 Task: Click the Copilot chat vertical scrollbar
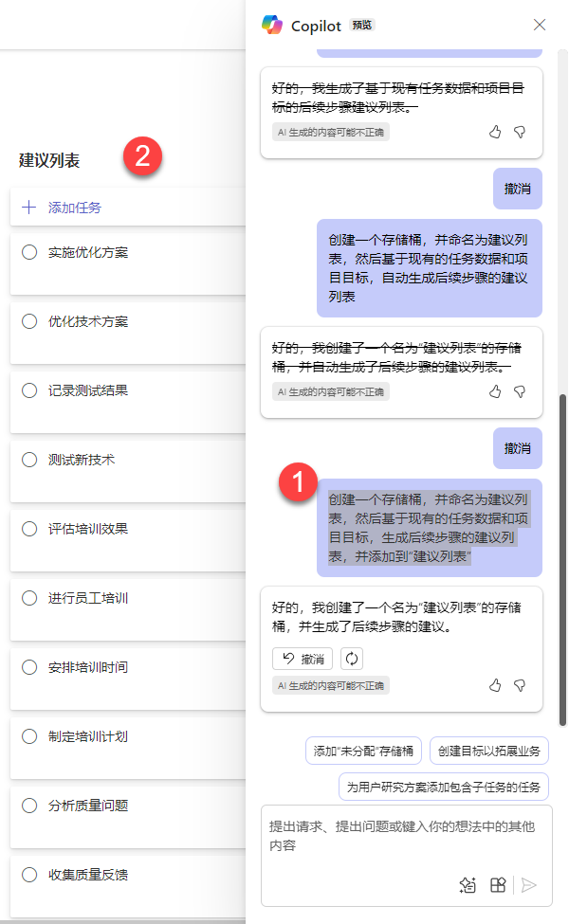[562, 560]
